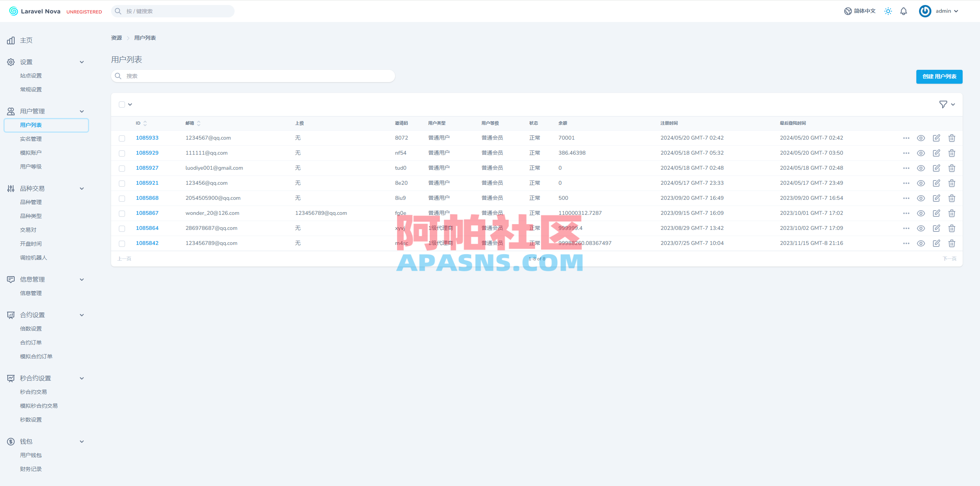
Task: Open 主页 from the sidebar menu
Action: 26,40
